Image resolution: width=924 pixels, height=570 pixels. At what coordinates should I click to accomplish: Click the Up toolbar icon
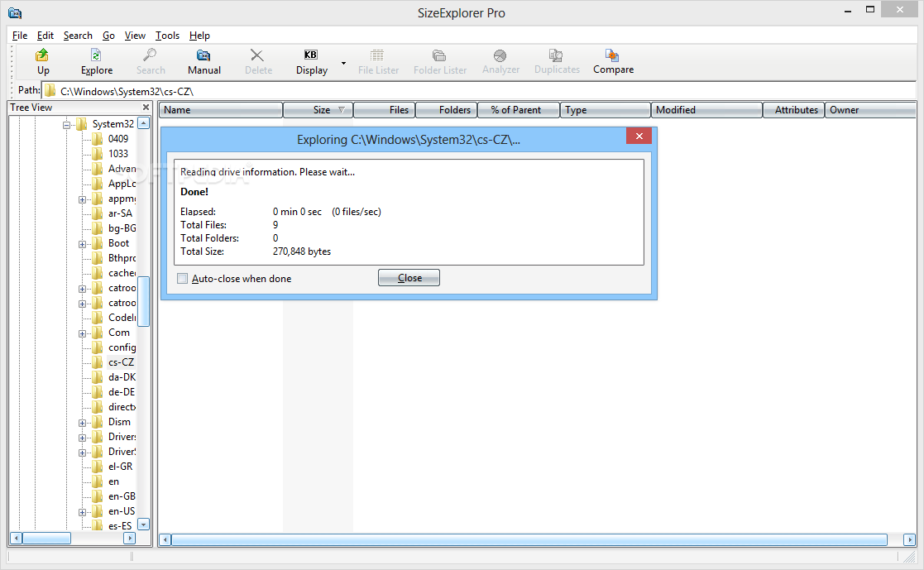(x=42, y=55)
